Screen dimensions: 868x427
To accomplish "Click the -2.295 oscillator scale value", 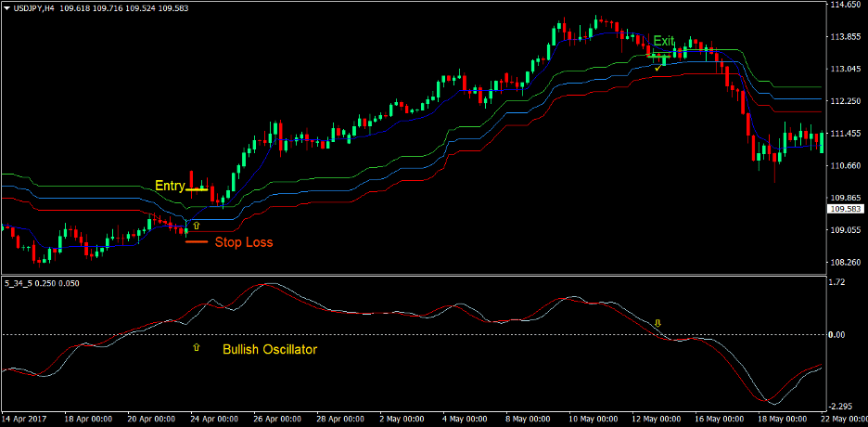I will 842,407.
